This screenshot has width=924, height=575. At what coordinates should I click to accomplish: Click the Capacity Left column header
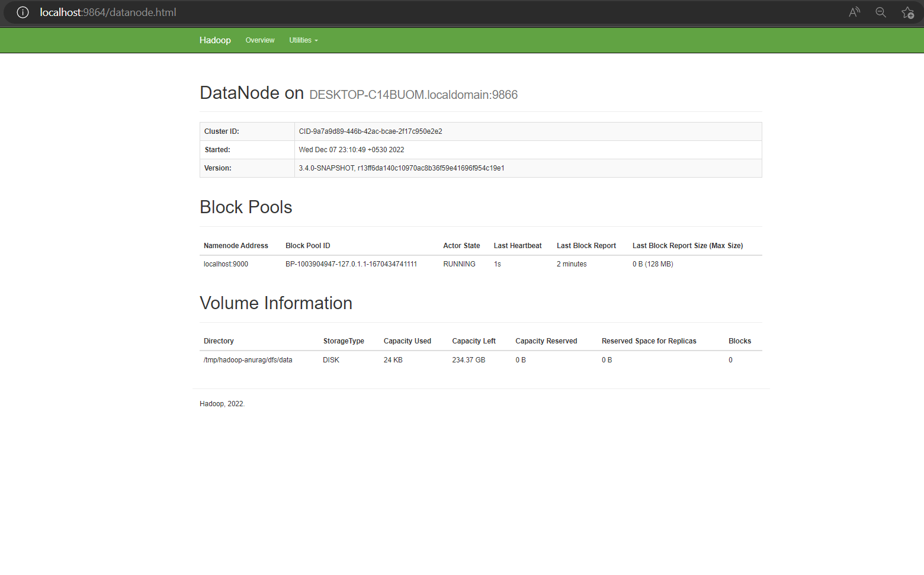(x=474, y=341)
